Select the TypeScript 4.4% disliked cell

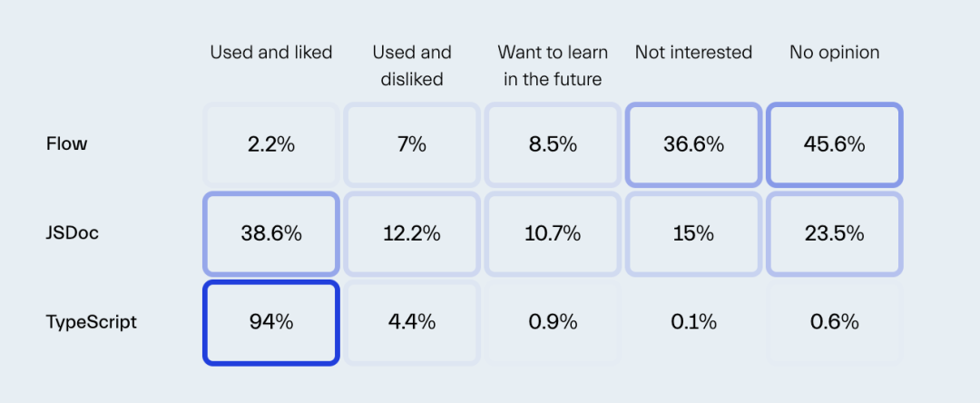point(412,322)
